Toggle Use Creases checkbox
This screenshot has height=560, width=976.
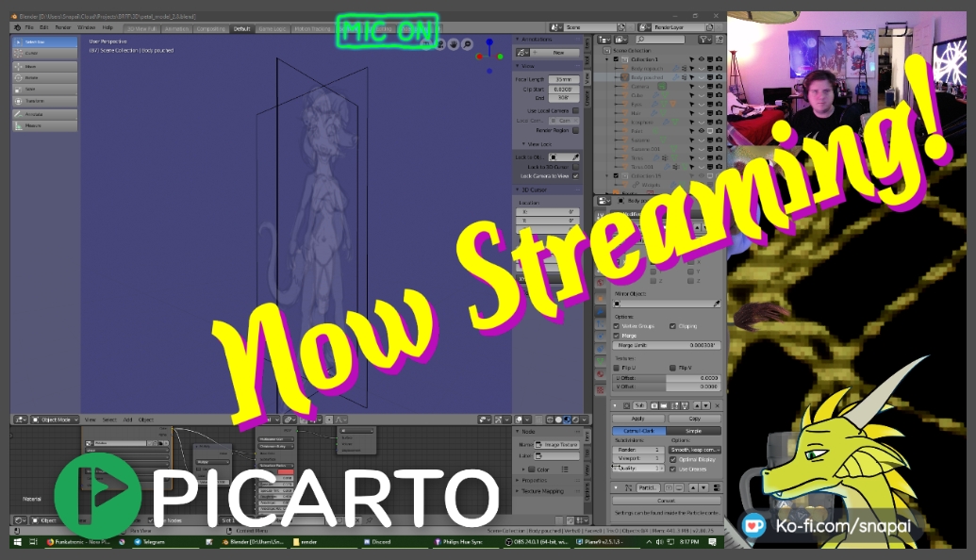(x=673, y=469)
